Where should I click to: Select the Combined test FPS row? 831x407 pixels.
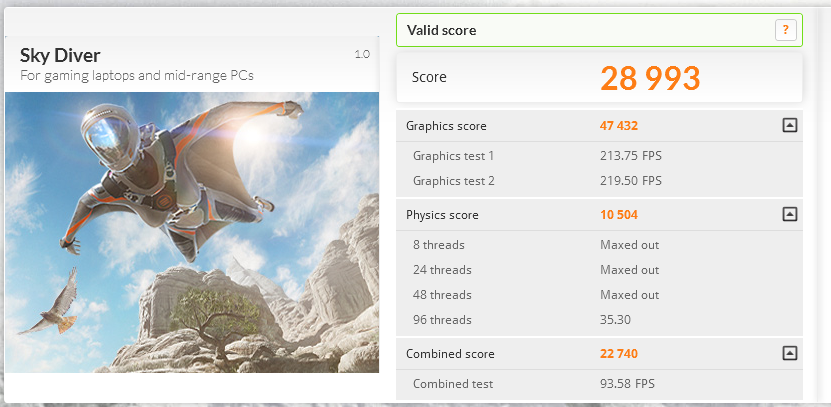point(599,384)
